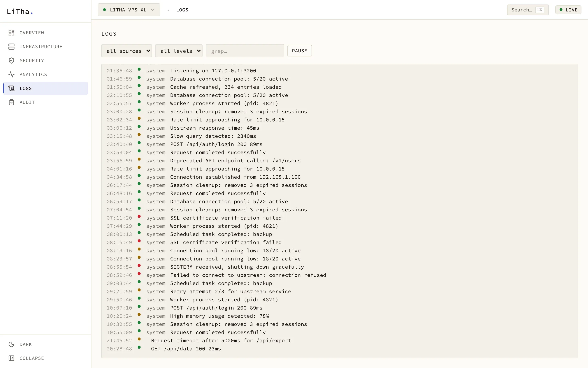
Task: Click the LOGS page heading
Action: click(x=109, y=34)
